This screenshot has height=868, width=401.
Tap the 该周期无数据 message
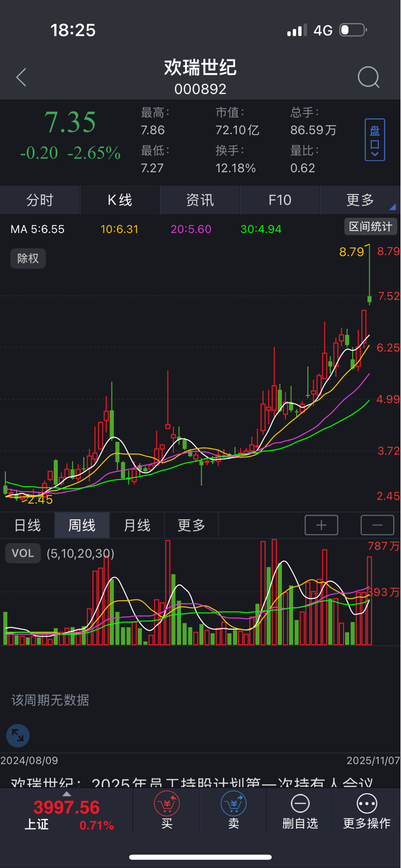pyautogui.click(x=51, y=700)
